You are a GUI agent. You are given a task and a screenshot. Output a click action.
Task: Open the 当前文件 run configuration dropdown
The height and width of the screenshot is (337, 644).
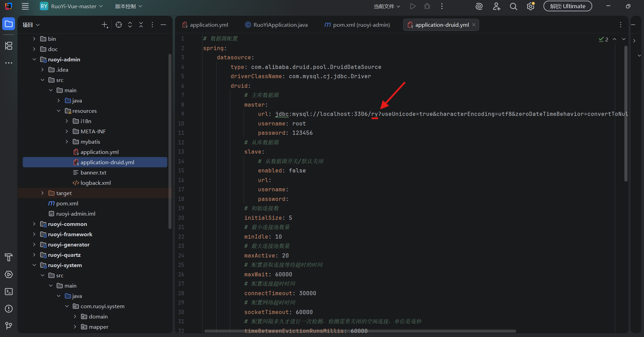(x=387, y=6)
